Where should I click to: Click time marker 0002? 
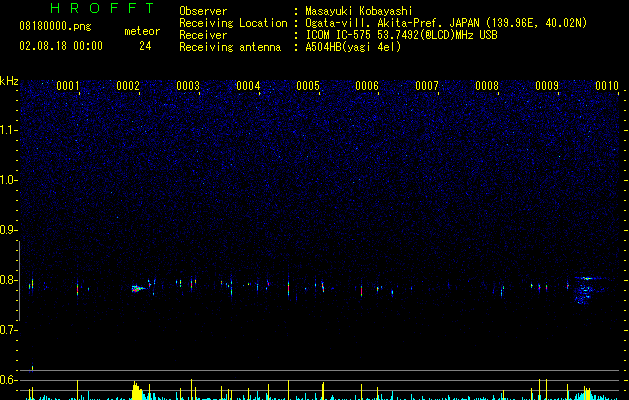pos(128,86)
